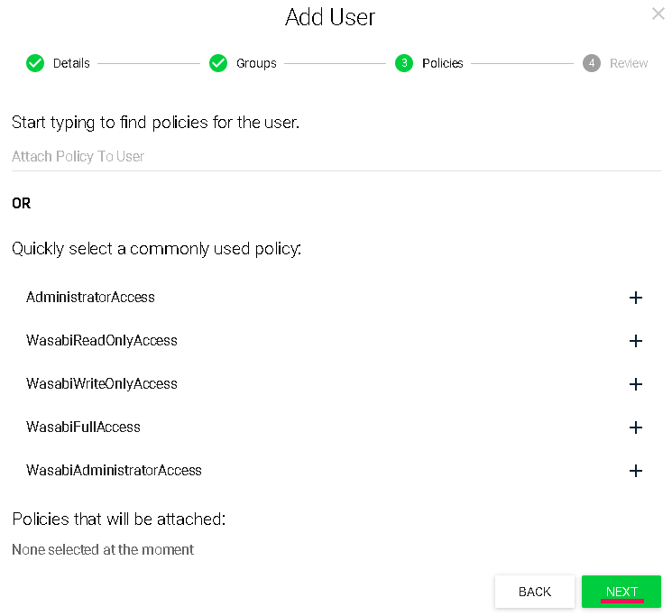This screenshot has width=672, height=616.
Task: Click the Add User dialog title
Action: (x=330, y=17)
